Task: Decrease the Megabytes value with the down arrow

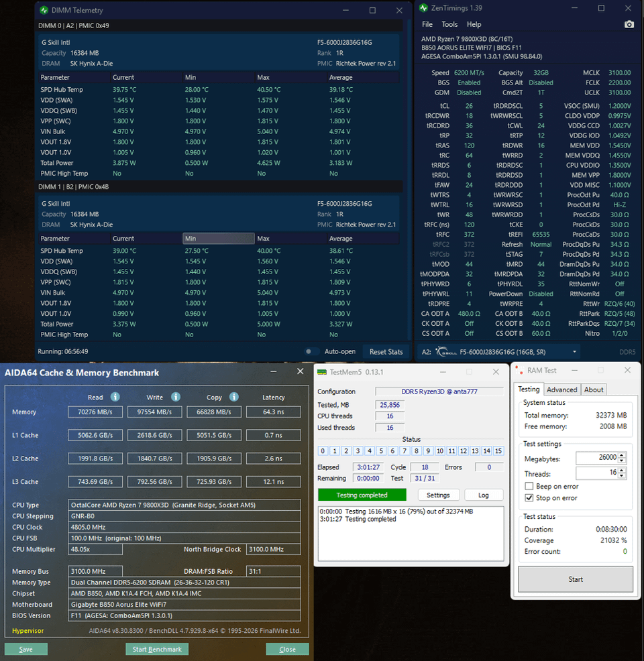Action: coord(622,460)
